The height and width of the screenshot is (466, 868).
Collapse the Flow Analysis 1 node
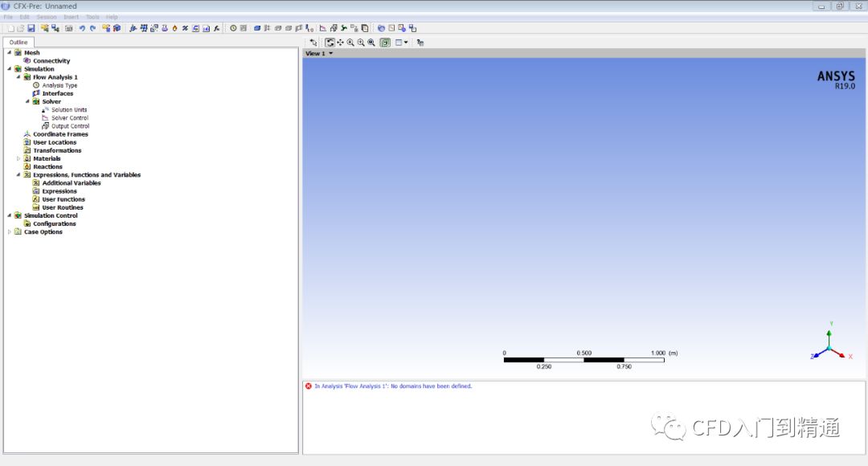tap(18, 77)
